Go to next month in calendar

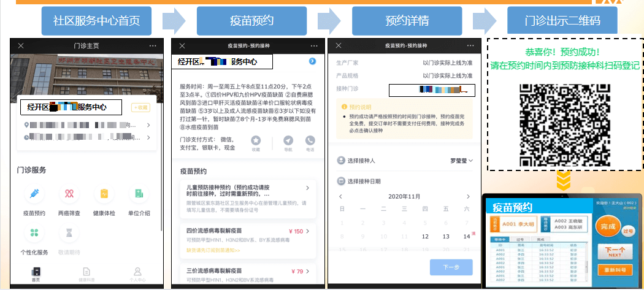pyautogui.click(x=470, y=196)
